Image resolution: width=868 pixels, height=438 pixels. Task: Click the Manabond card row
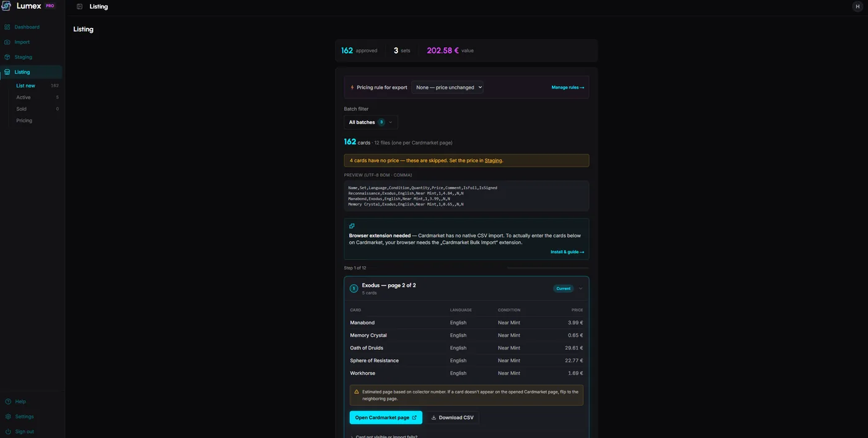coord(466,323)
